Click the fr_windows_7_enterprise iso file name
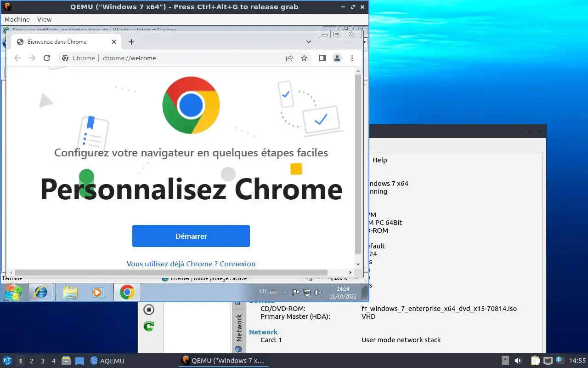This screenshot has height=368, width=588. (x=439, y=309)
